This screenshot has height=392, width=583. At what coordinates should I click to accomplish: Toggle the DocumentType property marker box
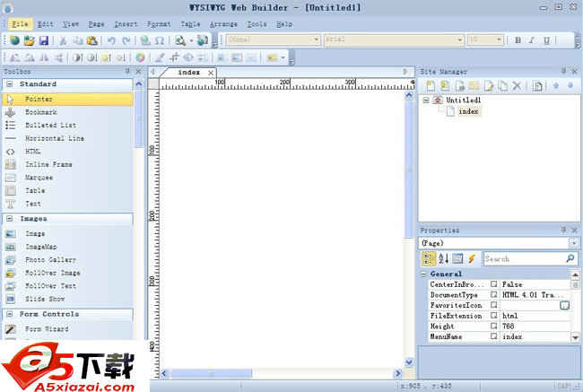(494, 294)
